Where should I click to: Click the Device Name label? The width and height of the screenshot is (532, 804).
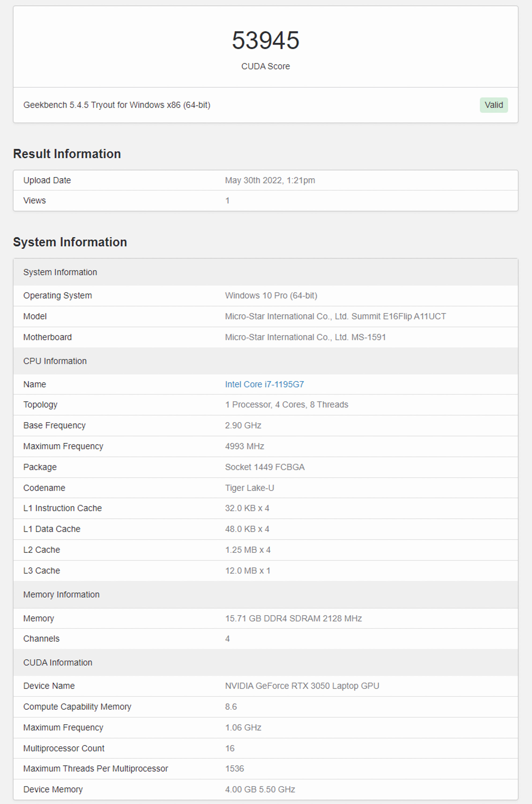point(49,686)
